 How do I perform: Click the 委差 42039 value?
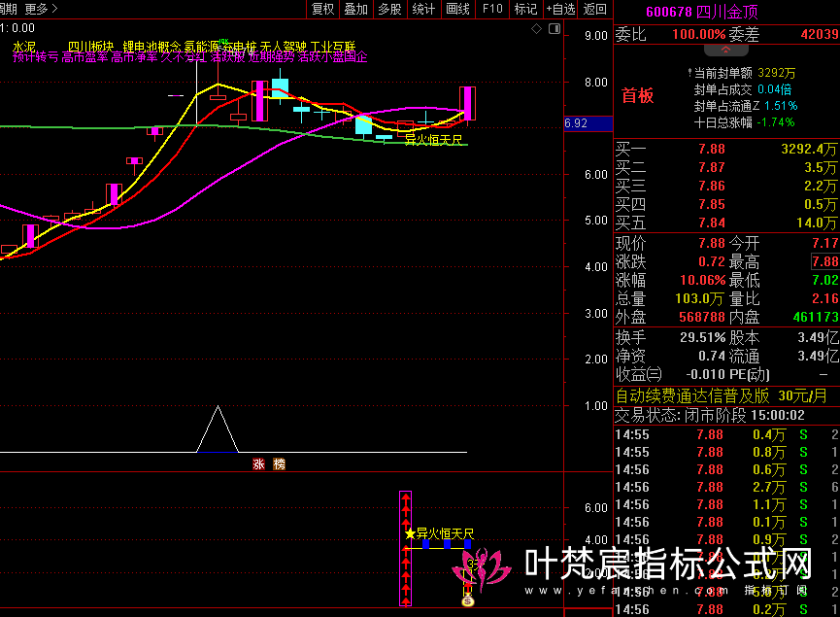819,35
